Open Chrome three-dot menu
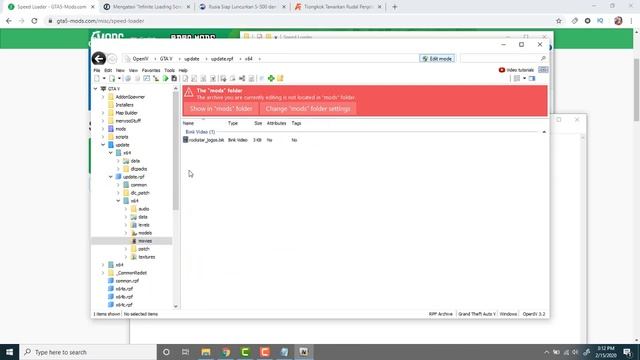 pyautogui.click(x=632, y=21)
